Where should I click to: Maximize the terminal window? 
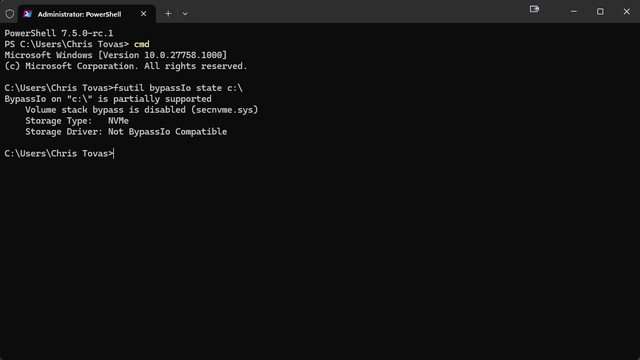(x=600, y=11)
